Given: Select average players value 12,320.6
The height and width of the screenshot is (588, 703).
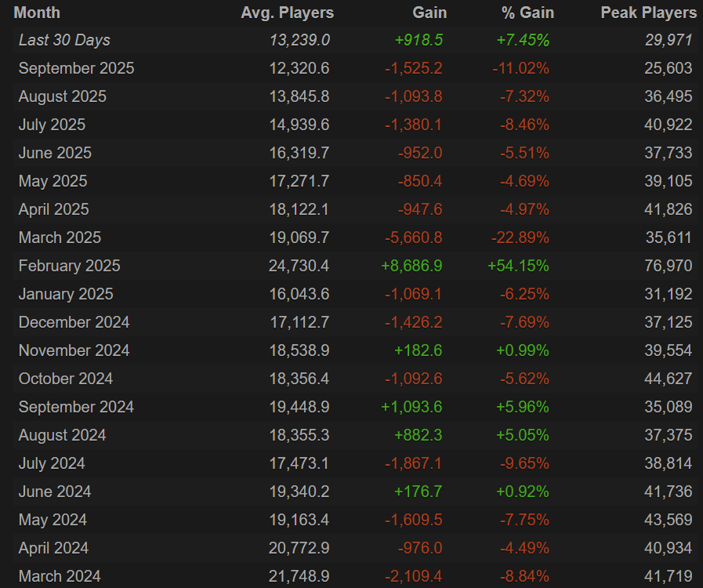Looking at the screenshot, I should pyautogui.click(x=299, y=68).
